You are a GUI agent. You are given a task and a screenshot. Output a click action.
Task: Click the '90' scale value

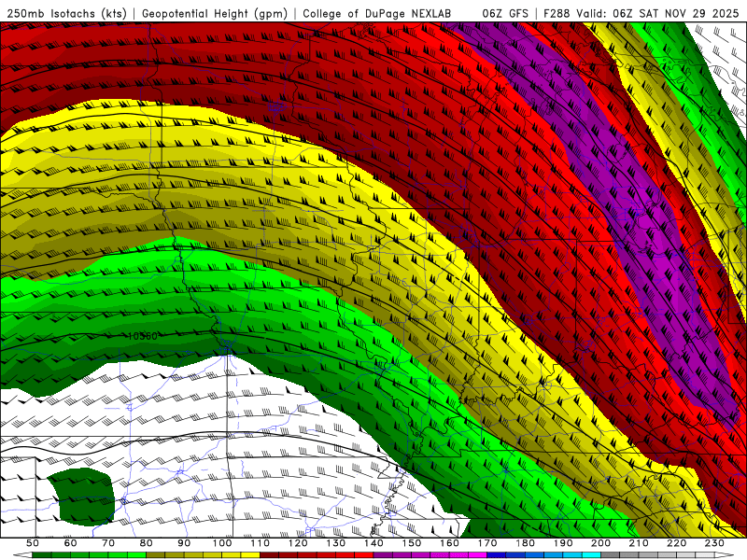184,543
